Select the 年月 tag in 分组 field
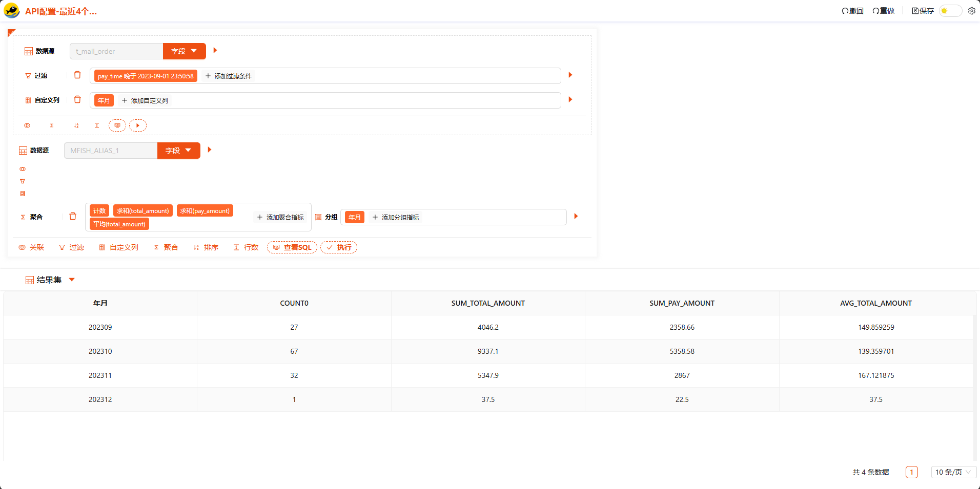Image resolution: width=980 pixels, height=489 pixels. point(355,217)
